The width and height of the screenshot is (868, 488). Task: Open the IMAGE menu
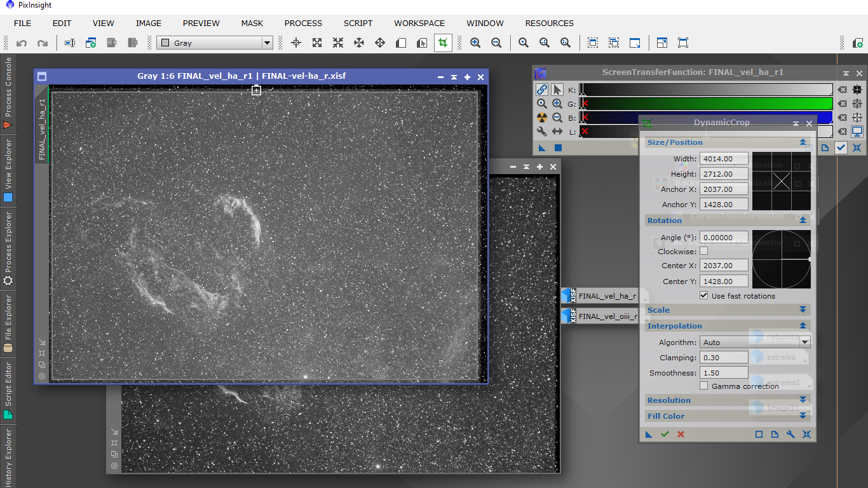pos(149,23)
